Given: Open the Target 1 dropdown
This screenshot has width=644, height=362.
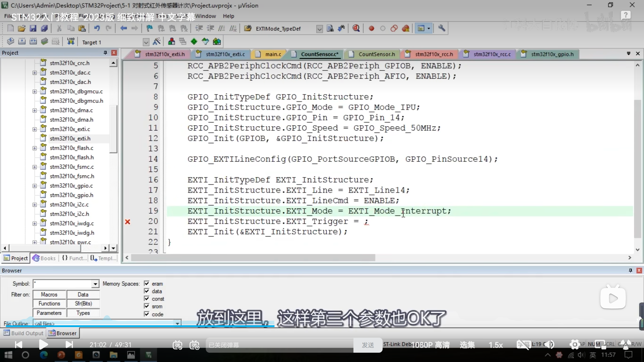Looking at the screenshot, I should (146, 42).
